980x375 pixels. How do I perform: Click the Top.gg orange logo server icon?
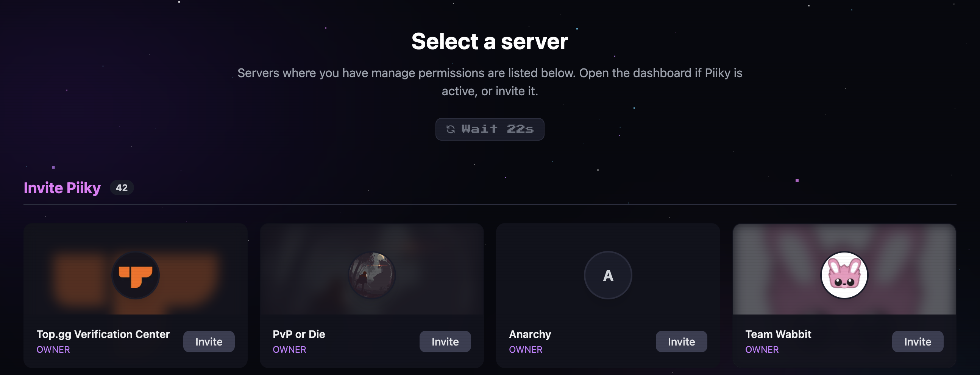136,276
